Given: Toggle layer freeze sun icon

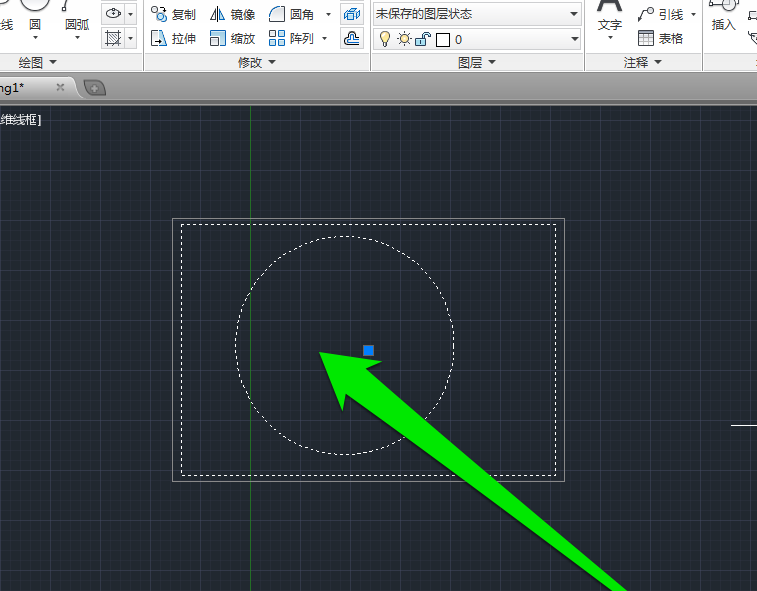Looking at the screenshot, I should click(404, 39).
